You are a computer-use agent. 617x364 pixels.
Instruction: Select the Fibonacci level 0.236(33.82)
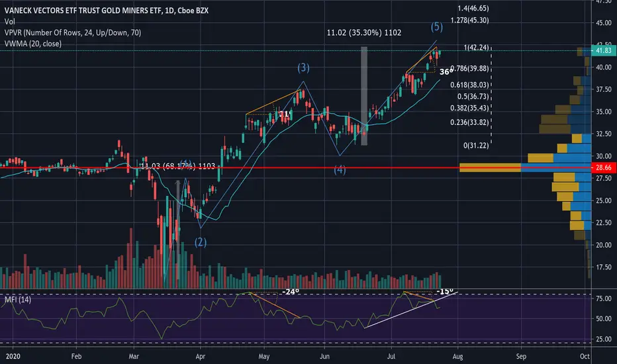pyautogui.click(x=469, y=122)
